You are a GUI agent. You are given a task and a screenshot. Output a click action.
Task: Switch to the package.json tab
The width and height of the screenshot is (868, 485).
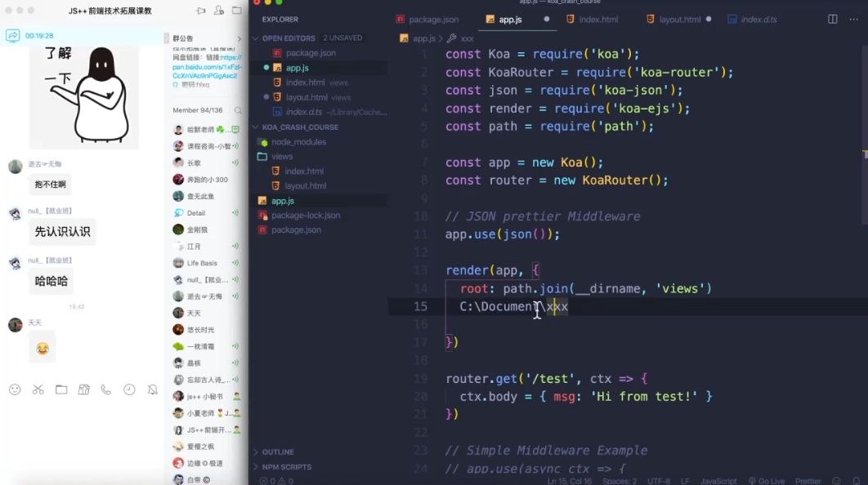427,20
